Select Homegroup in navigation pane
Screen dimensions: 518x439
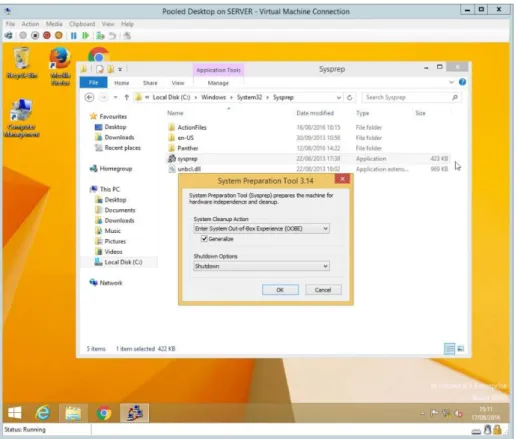pos(116,169)
